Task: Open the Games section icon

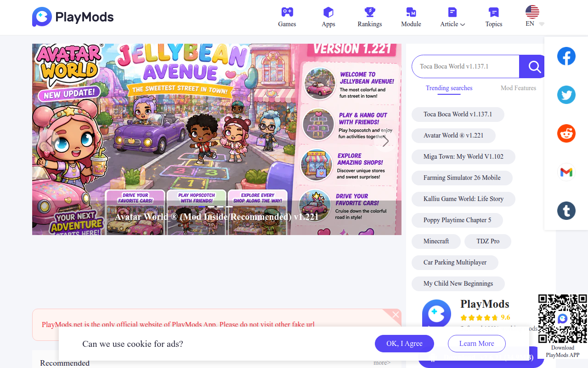Action: (x=287, y=12)
